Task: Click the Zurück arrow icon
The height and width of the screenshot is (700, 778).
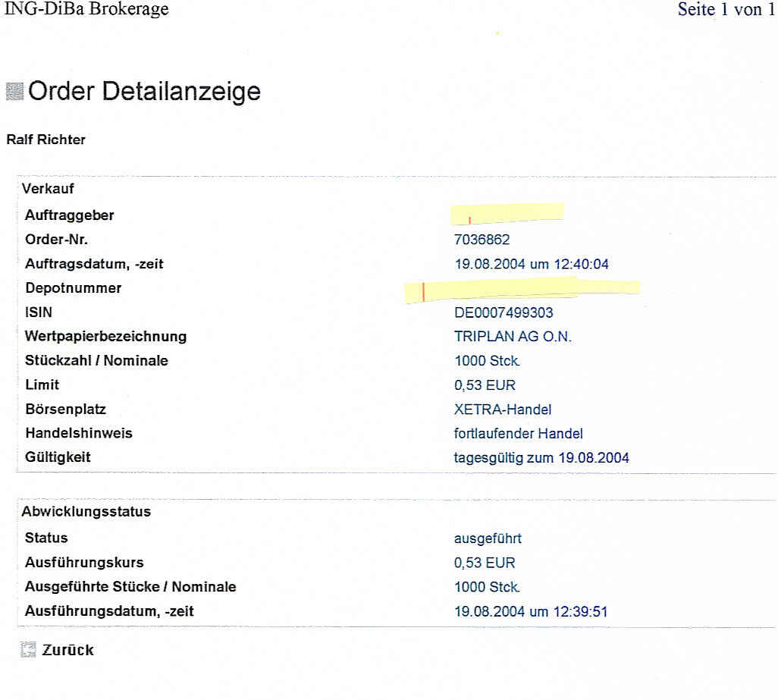Action: (x=30, y=650)
